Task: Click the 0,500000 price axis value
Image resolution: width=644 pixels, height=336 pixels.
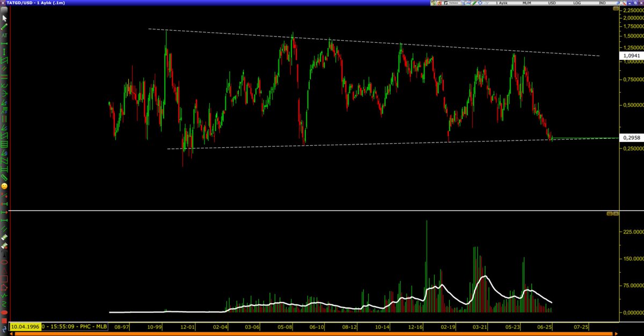Action: [x=633, y=105]
